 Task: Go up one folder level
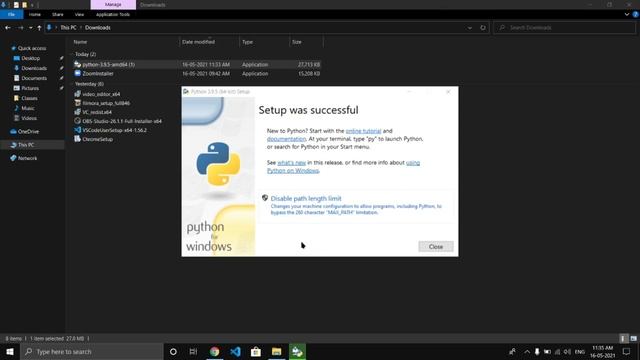[x=39, y=28]
